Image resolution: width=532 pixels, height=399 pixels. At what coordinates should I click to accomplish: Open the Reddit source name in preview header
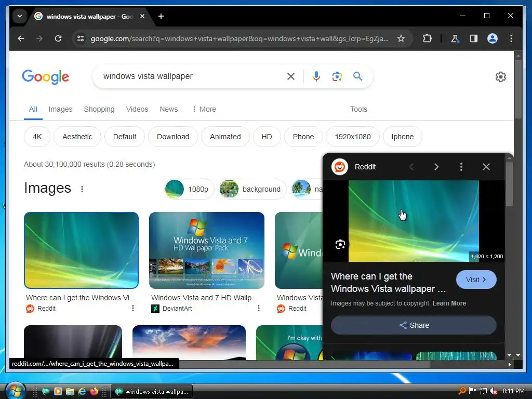365,167
